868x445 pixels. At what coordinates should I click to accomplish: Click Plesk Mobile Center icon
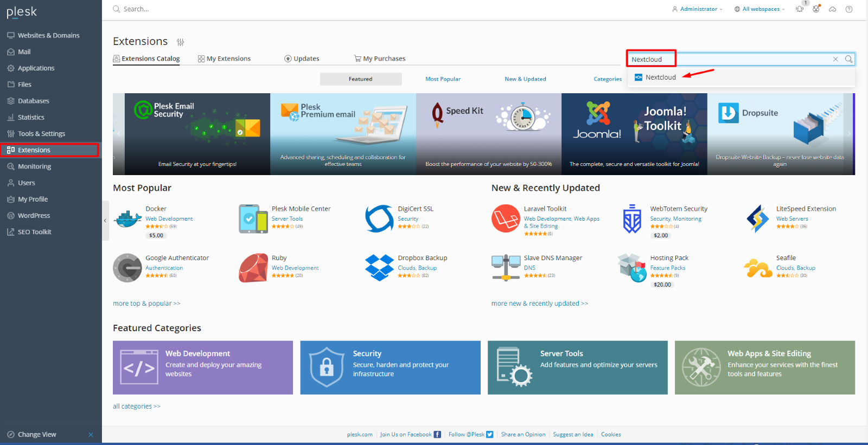pos(253,219)
